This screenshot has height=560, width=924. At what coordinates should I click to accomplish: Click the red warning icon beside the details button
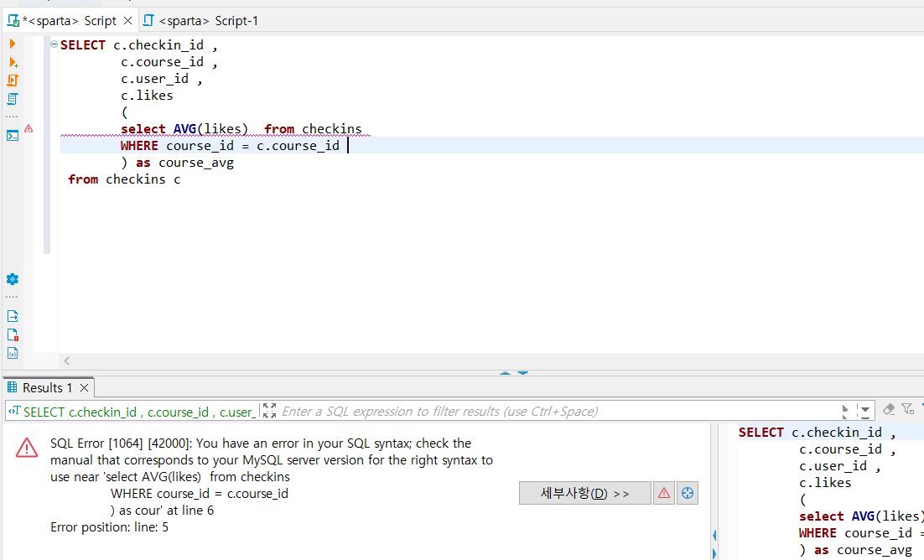(664, 494)
